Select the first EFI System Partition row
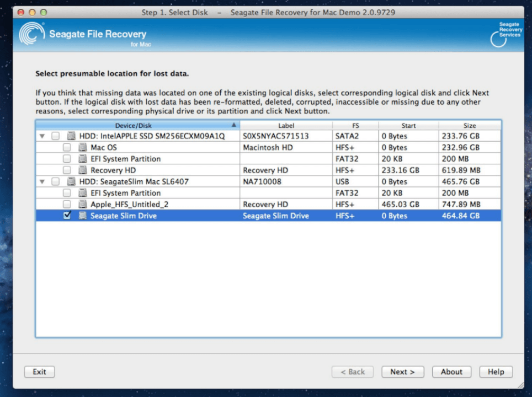This screenshot has height=397, width=532. pyautogui.click(x=125, y=159)
